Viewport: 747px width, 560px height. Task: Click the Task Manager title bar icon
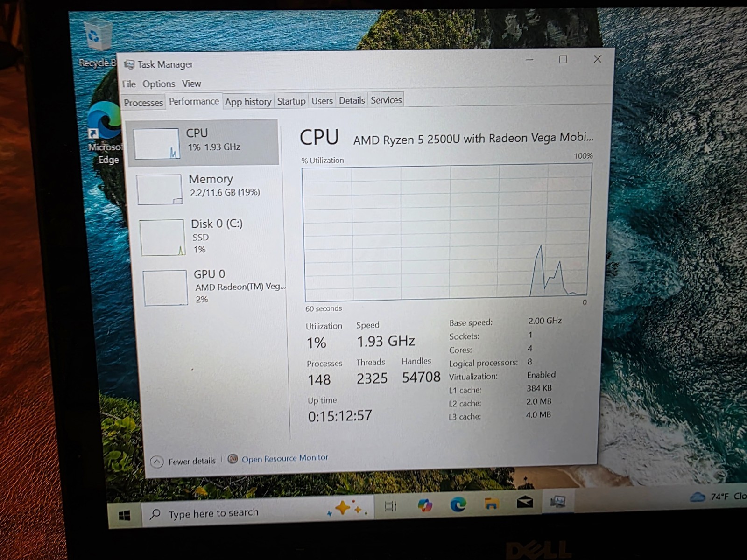click(x=129, y=64)
